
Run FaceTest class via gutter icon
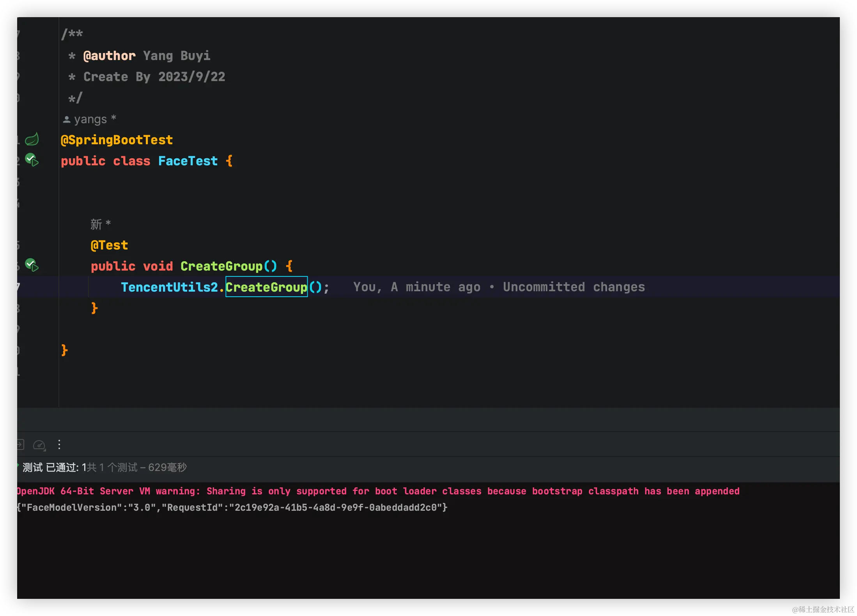coord(32,160)
